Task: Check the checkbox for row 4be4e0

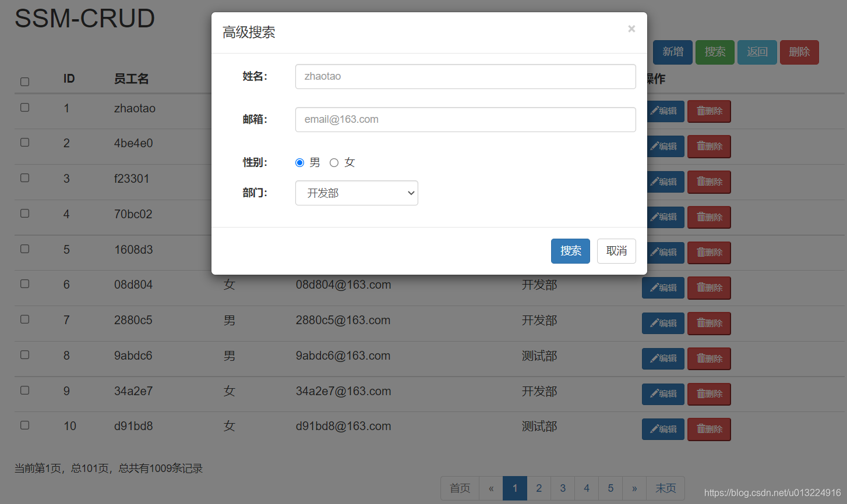Action: tap(24, 142)
